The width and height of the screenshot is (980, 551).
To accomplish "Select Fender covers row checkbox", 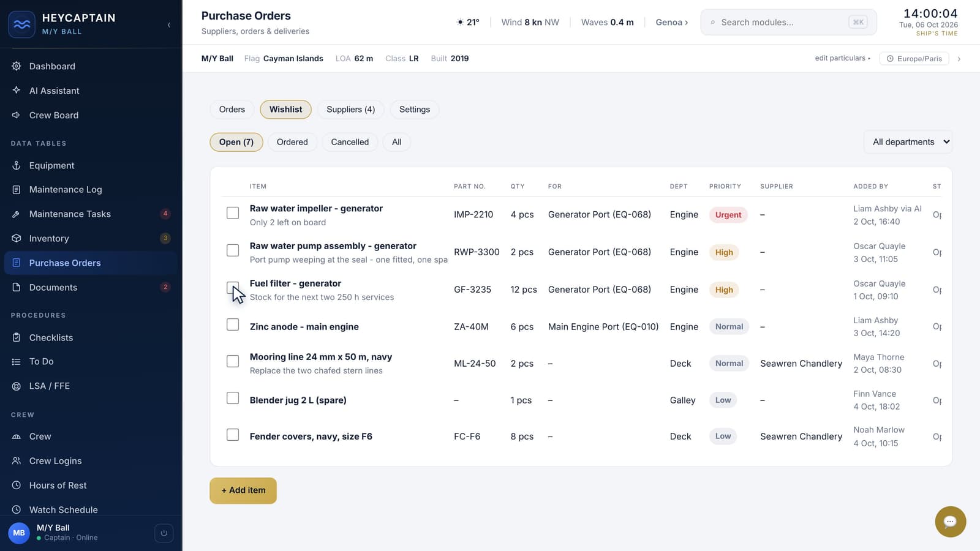I will [x=233, y=435].
